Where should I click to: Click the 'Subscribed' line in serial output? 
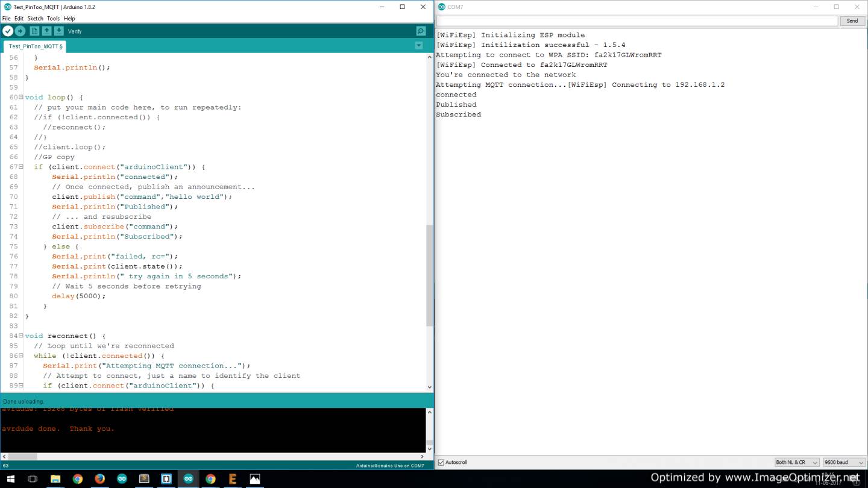click(458, 114)
